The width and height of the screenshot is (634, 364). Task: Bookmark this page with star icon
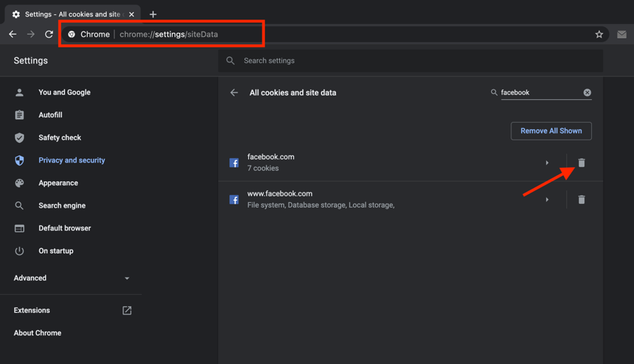click(599, 35)
